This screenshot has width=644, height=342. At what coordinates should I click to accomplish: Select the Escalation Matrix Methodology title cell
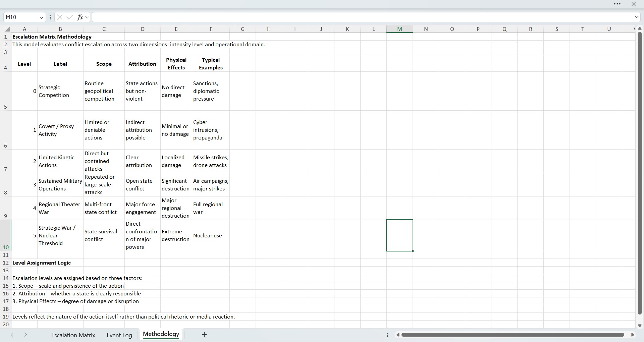pyautogui.click(x=52, y=37)
